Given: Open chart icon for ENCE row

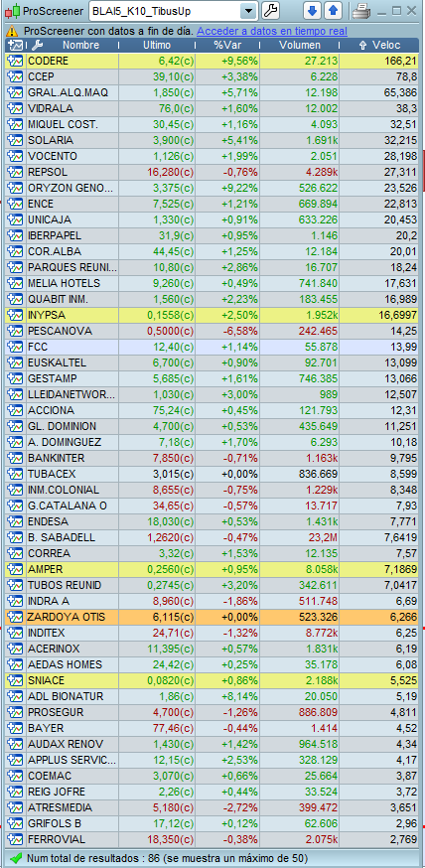Looking at the screenshot, I should click(x=15, y=204).
